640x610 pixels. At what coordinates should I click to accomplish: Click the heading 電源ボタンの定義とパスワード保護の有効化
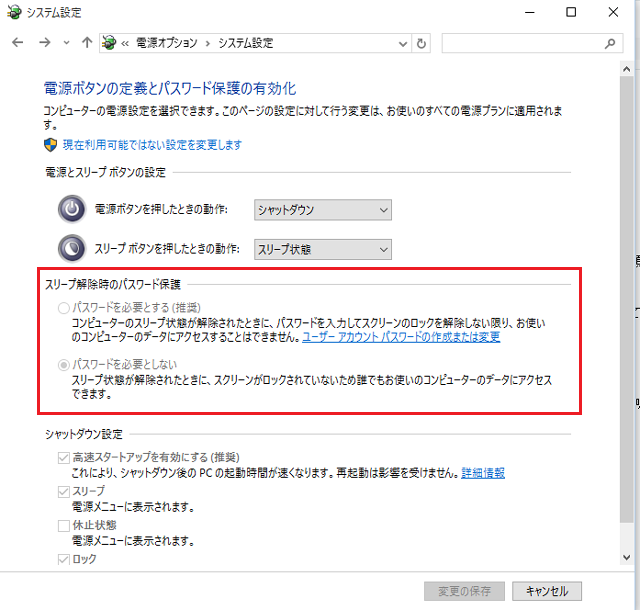point(170,88)
